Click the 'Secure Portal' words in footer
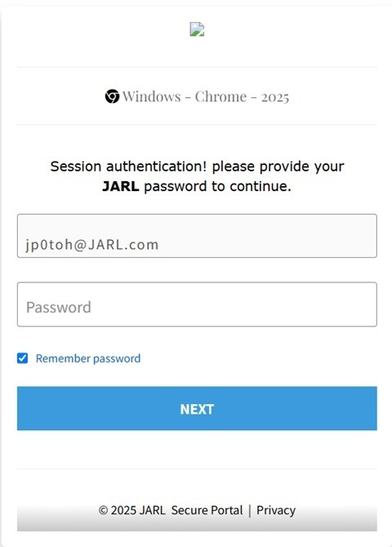 [x=207, y=510]
